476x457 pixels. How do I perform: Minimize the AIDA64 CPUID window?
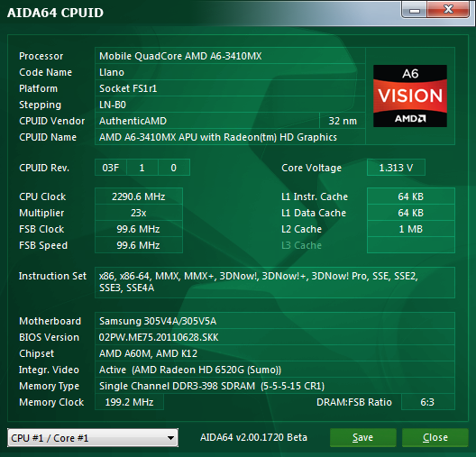(415, 11)
